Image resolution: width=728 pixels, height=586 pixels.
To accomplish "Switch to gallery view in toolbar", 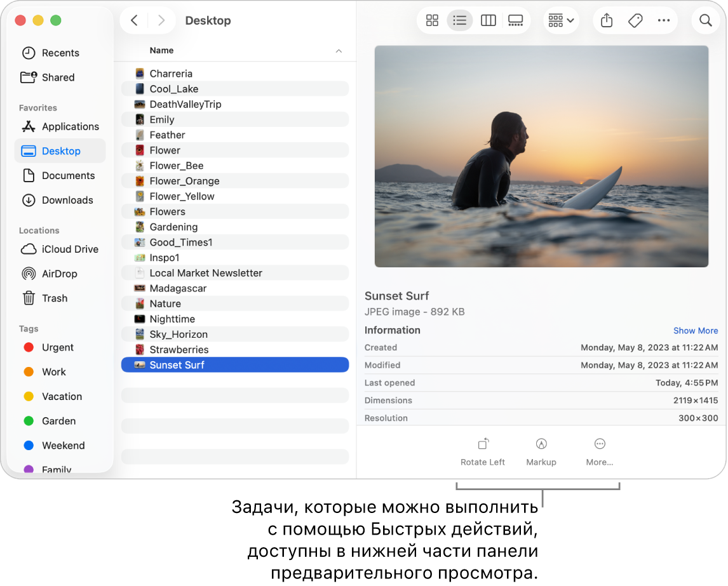I will (x=516, y=20).
